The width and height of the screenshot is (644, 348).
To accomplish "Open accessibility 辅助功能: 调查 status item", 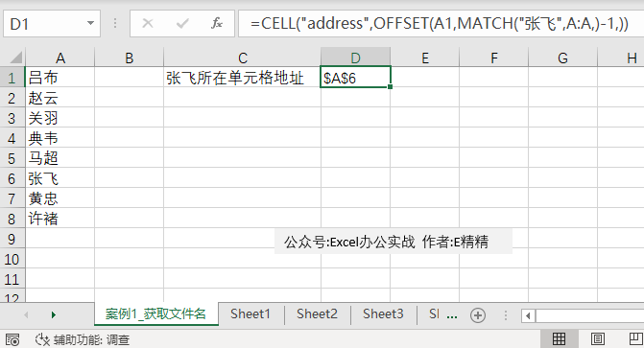I will click(x=83, y=339).
